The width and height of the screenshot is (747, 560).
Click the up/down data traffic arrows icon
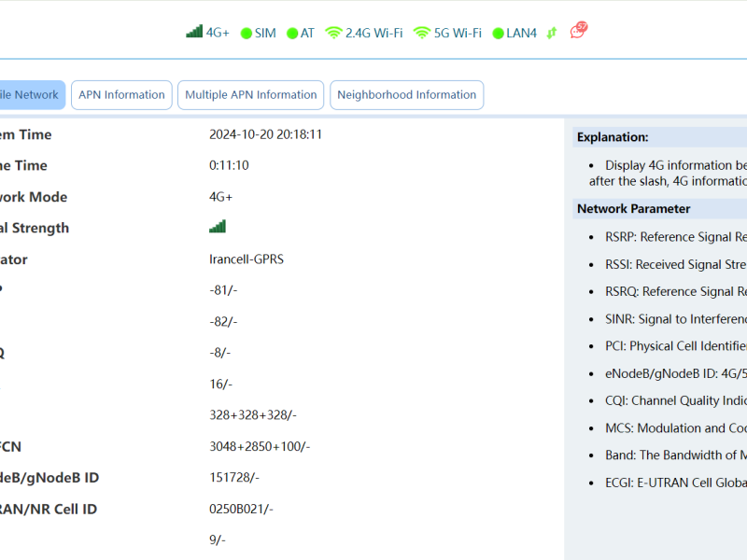(x=552, y=33)
